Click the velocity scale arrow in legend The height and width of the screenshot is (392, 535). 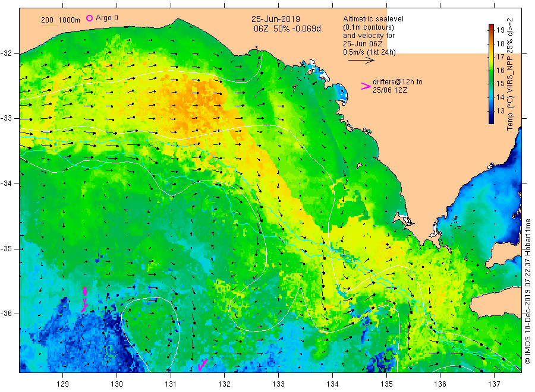(361, 61)
